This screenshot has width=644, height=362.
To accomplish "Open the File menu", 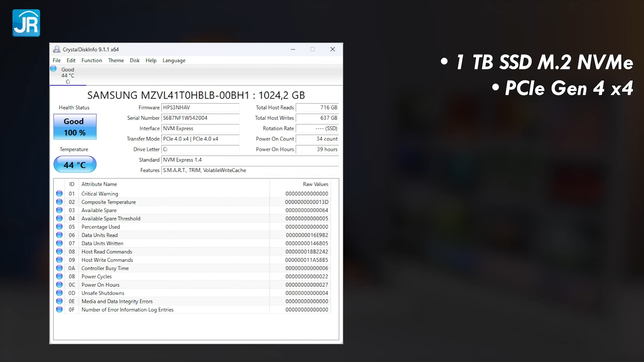I will point(56,60).
